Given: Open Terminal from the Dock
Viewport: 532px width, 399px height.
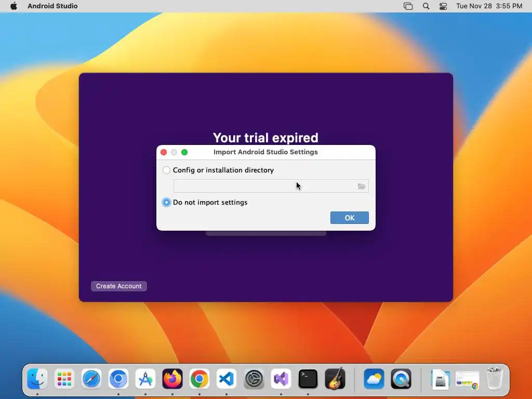Looking at the screenshot, I should tap(308, 379).
